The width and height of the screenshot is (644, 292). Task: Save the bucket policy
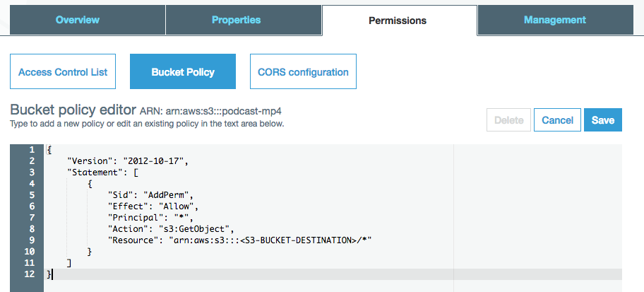tap(602, 120)
